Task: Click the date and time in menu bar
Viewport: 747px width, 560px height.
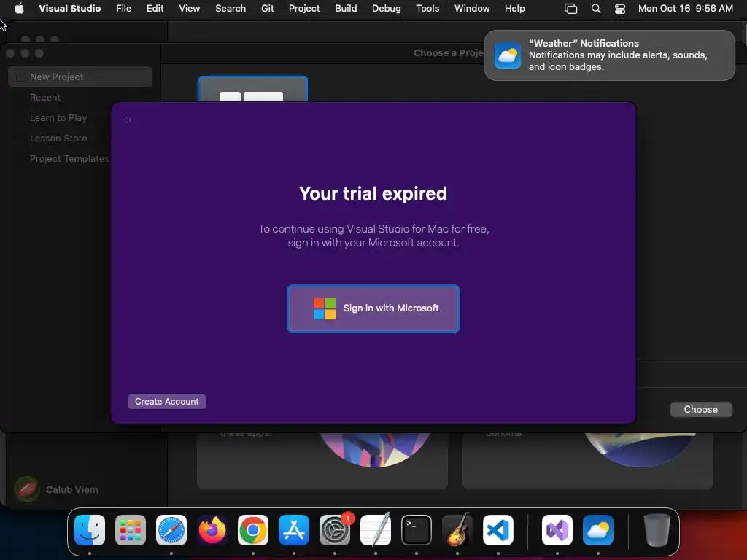Action: (685, 9)
